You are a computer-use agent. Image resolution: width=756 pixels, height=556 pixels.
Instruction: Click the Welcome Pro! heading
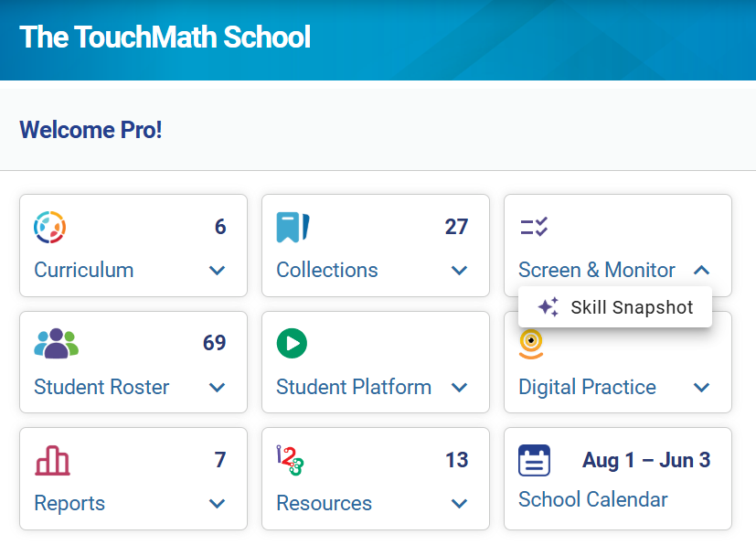(91, 130)
